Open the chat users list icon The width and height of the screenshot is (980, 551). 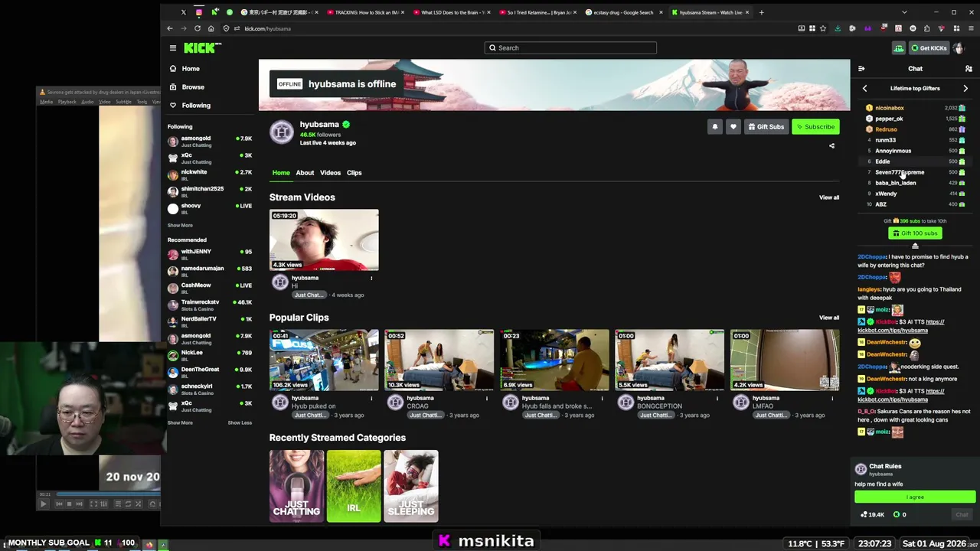click(x=969, y=69)
